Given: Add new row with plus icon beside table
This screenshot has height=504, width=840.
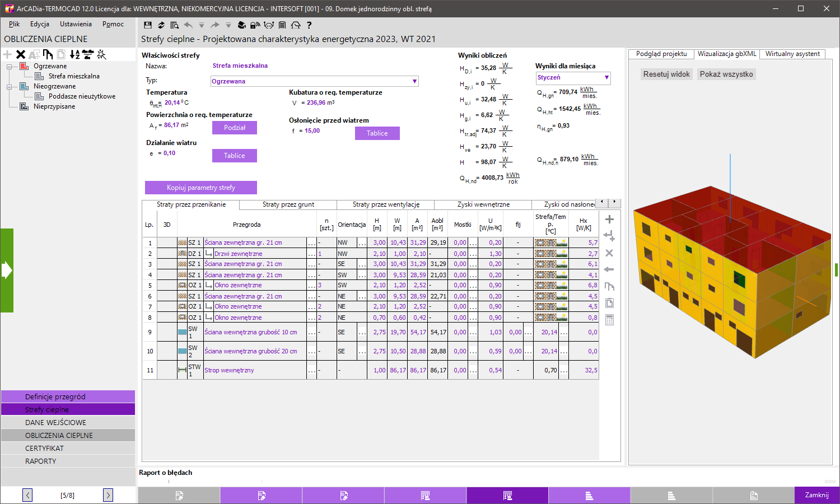Looking at the screenshot, I should click(610, 220).
